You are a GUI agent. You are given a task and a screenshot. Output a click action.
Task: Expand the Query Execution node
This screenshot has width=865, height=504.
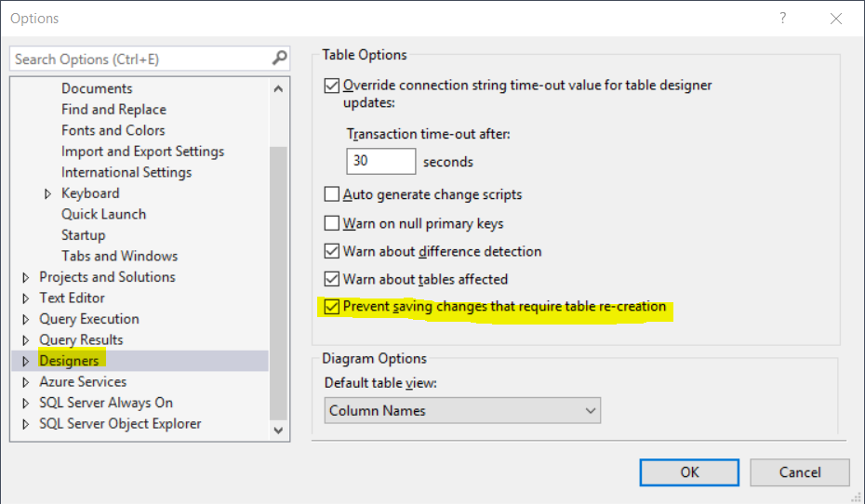pyautogui.click(x=25, y=319)
